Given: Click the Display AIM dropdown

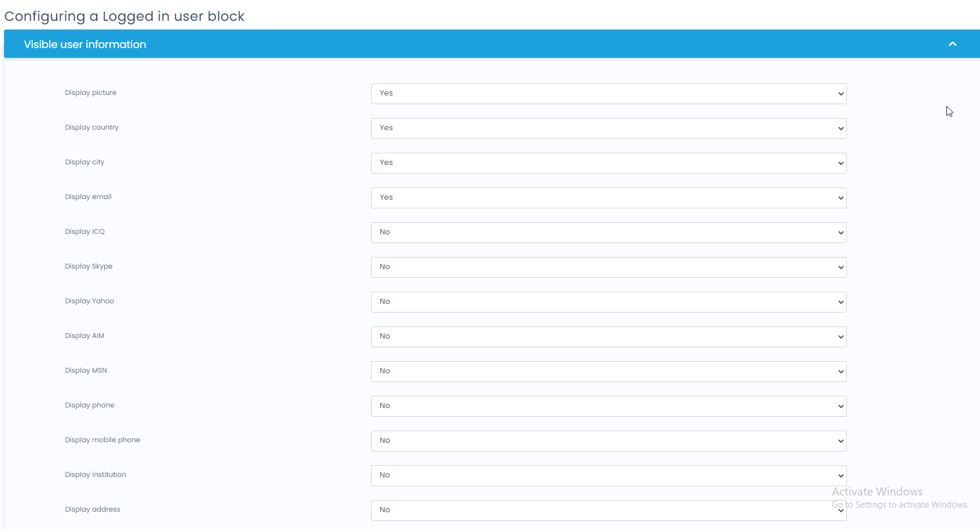Looking at the screenshot, I should point(608,337).
